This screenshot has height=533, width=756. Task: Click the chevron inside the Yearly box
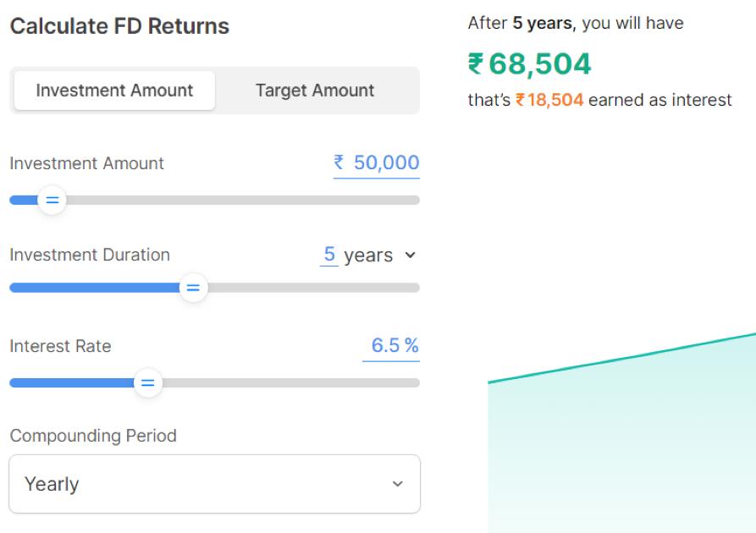coord(398,484)
